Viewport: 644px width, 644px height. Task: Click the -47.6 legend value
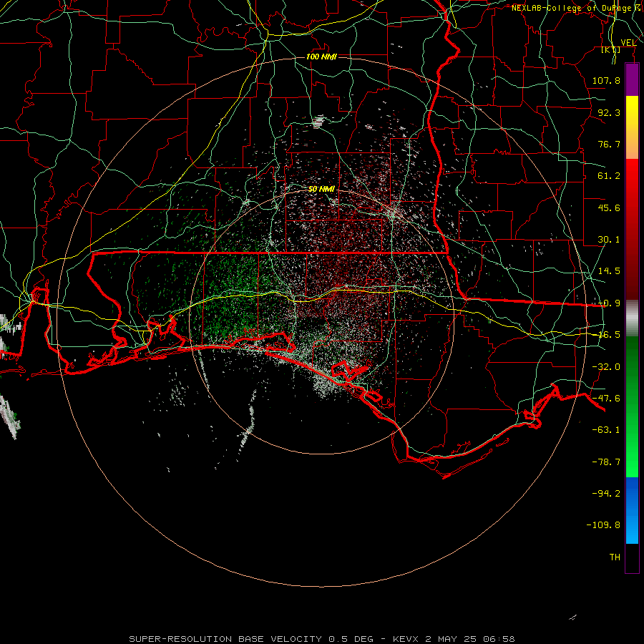pos(606,399)
